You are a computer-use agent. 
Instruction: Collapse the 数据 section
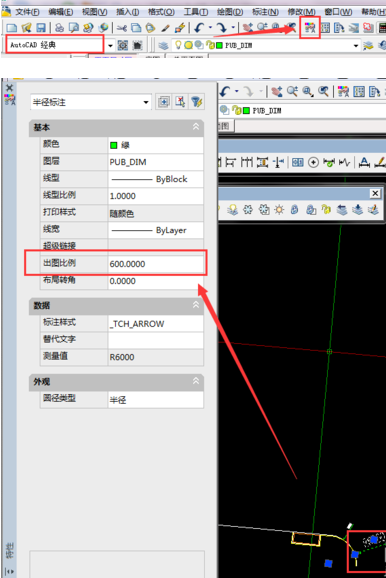196,305
